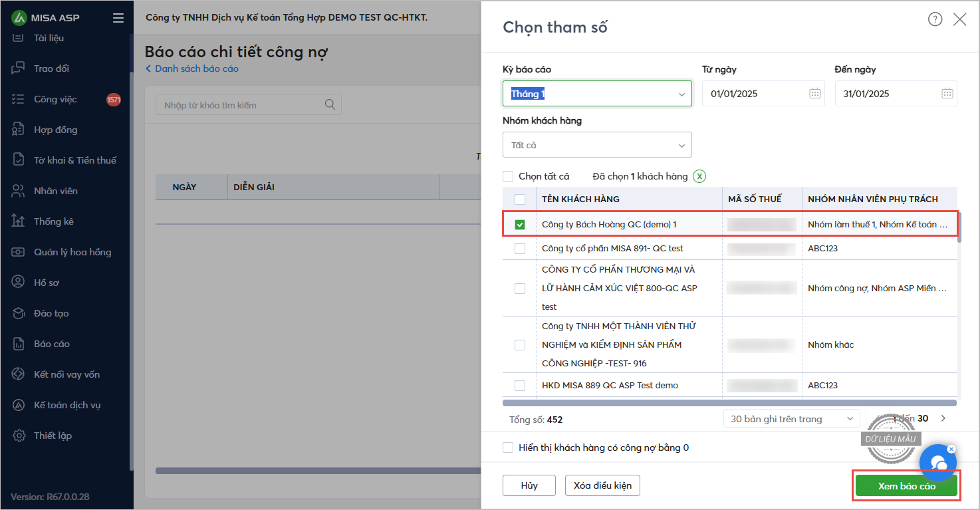
Task: Click the Nhân viên sidebar icon
Action: click(x=18, y=191)
